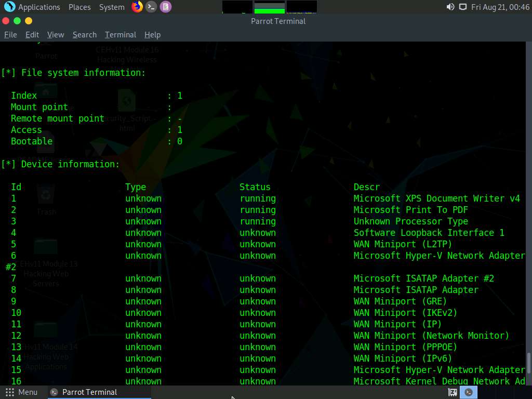Click terminal icon in bottom right panel

(469, 392)
